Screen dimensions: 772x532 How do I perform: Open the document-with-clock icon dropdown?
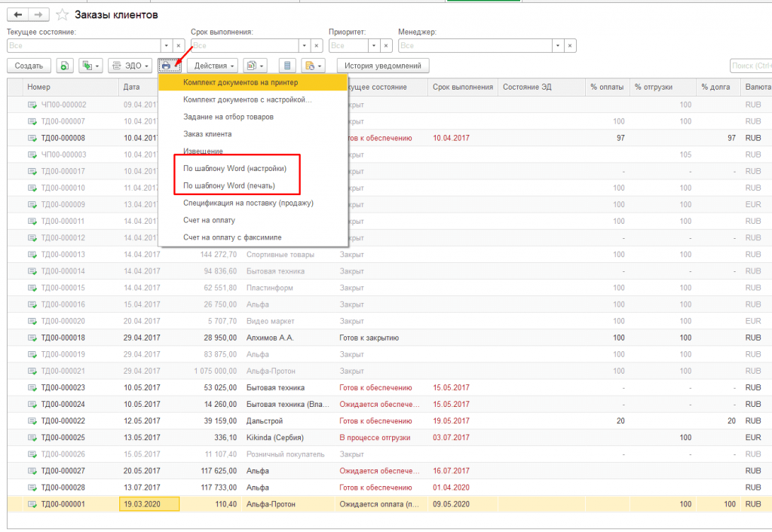[313, 66]
